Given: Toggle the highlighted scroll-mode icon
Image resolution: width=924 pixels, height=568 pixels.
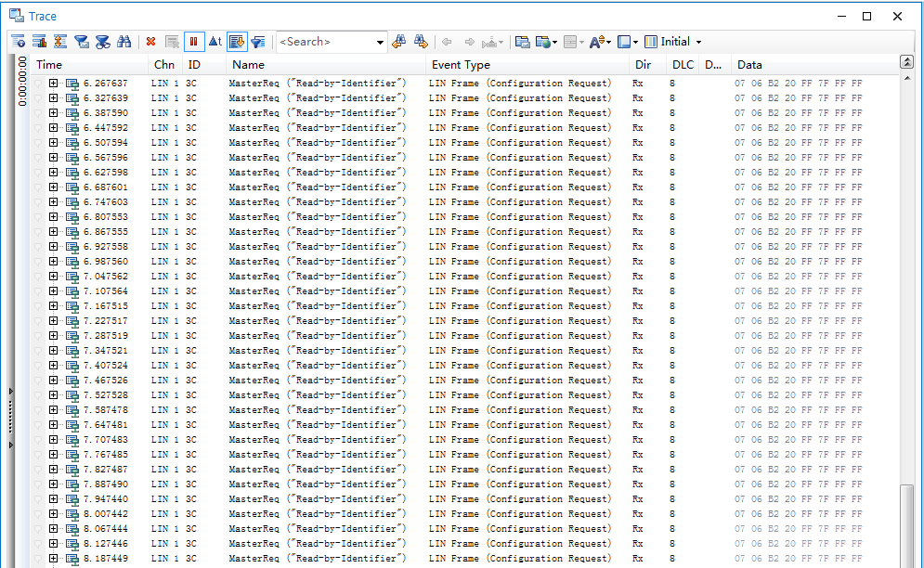Looking at the screenshot, I should click(x=237, y=42).
